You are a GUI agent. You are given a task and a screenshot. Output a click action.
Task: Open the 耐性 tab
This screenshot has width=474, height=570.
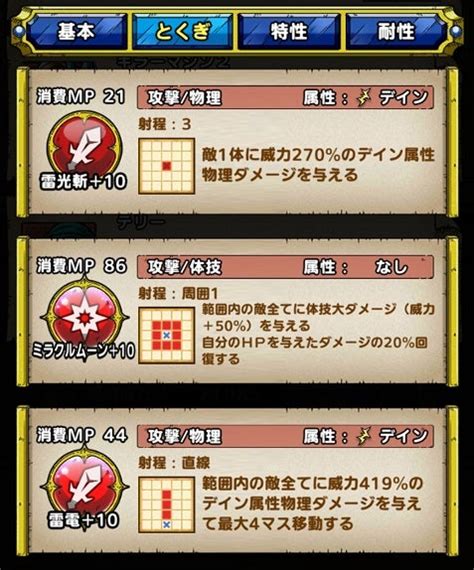point(396,32)
